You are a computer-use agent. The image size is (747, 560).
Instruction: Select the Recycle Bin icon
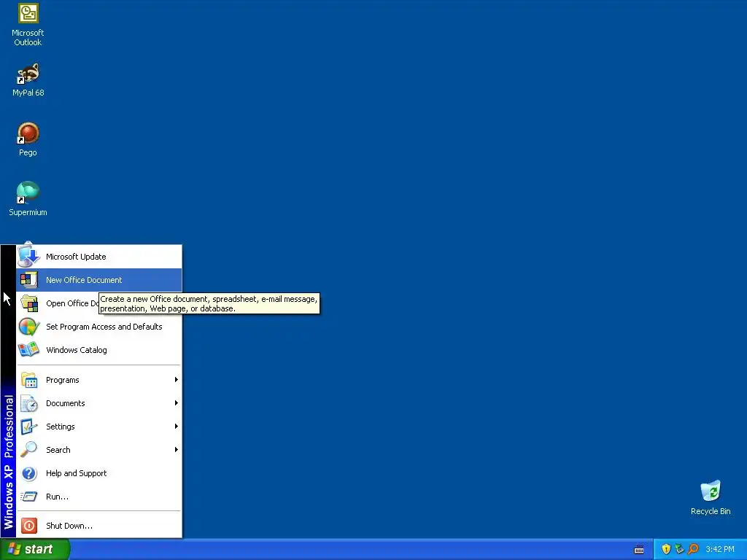click(x=711, y=498)
